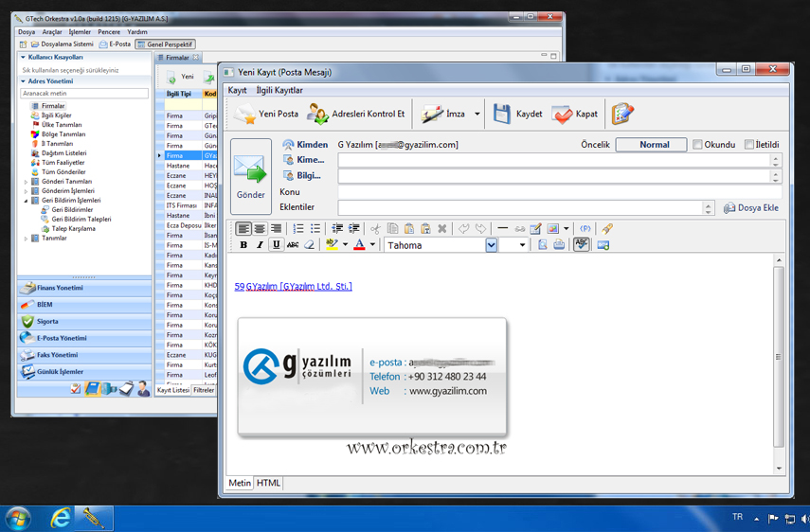This screenshot has width=810, height=532.
Task: Toggle underline formatting
Action: point(277,245)
